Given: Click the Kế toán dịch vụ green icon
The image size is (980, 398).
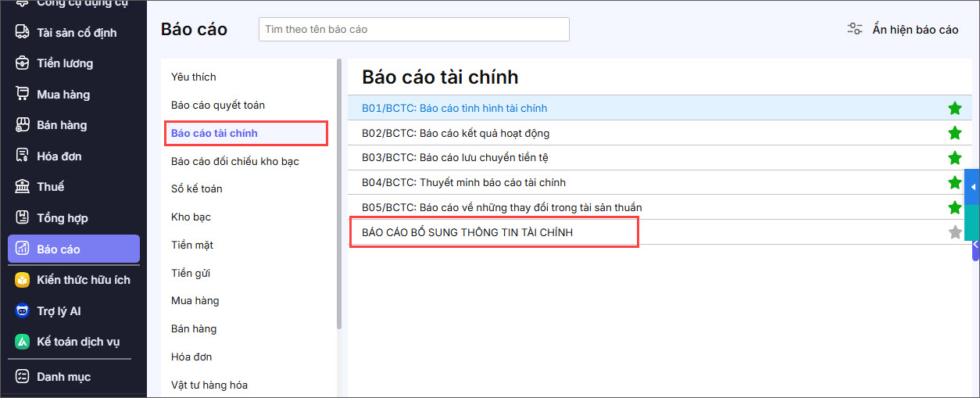Looking at the screenshot, I should tap(23, 342).
